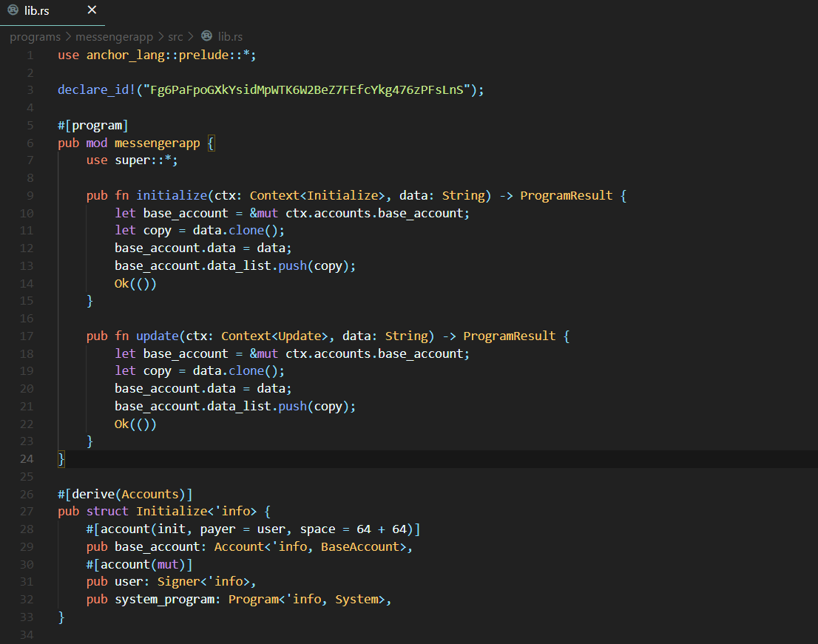Click the closing brace on line 33

point(61,617)
